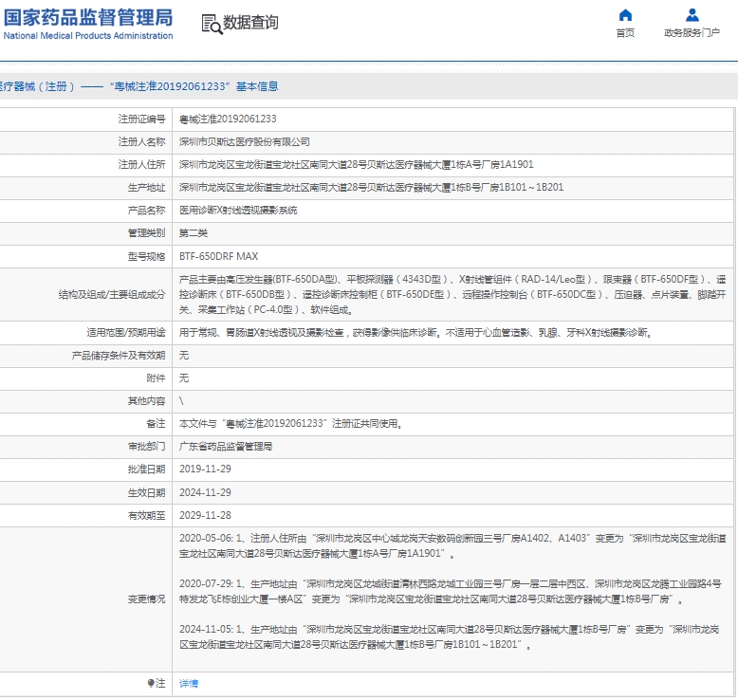Click the 备注 text 本文件与注册证共同使用
738x700 pixels.
tap(291, 423)
